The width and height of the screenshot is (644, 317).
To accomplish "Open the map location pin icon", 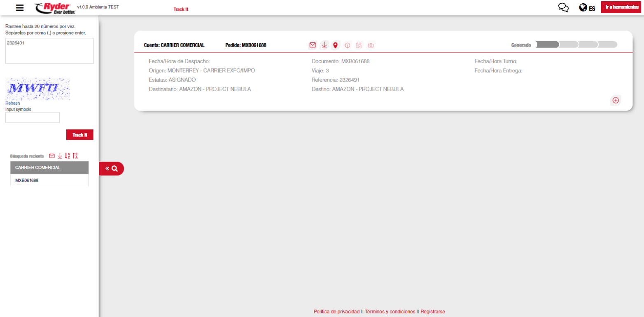I will coord(336,45).
